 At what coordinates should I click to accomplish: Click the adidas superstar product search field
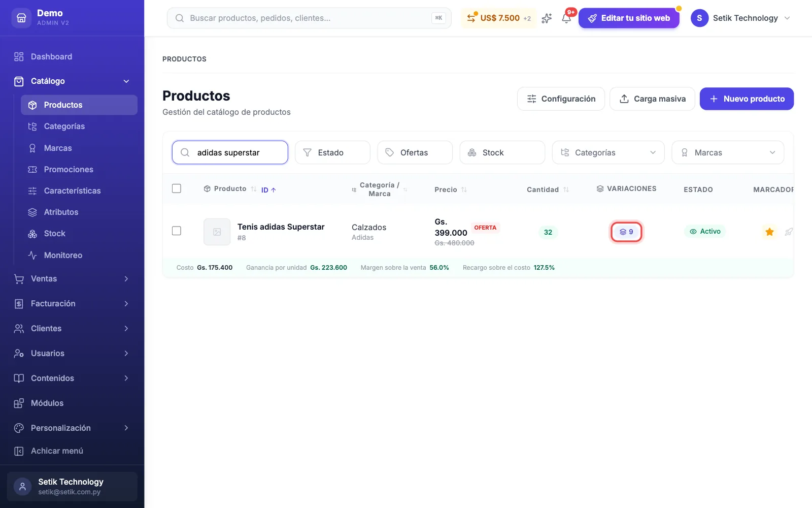coord(230,152)
